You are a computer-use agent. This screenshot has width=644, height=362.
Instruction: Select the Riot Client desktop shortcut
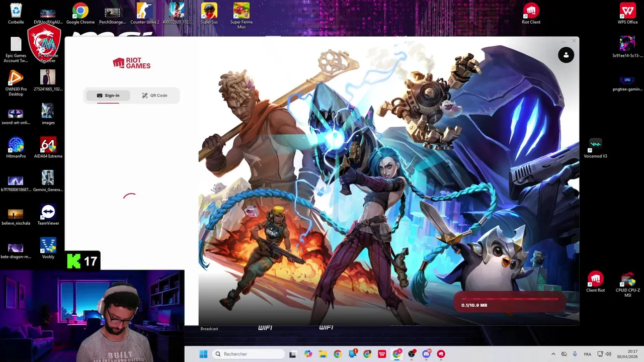tap(531, 14)
